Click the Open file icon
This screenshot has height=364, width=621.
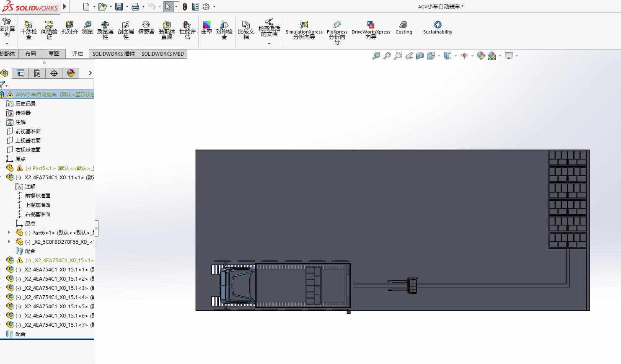click(x=102, y=6)
